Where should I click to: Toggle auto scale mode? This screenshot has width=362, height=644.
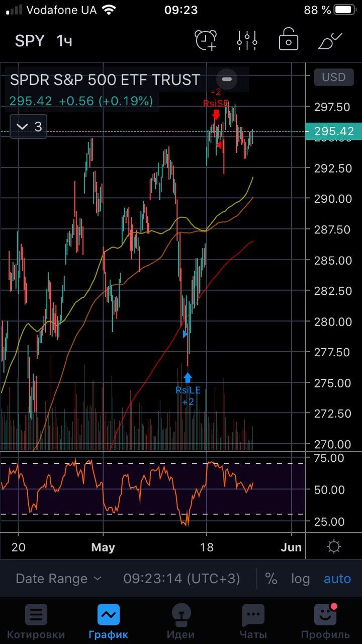point(337,579)
